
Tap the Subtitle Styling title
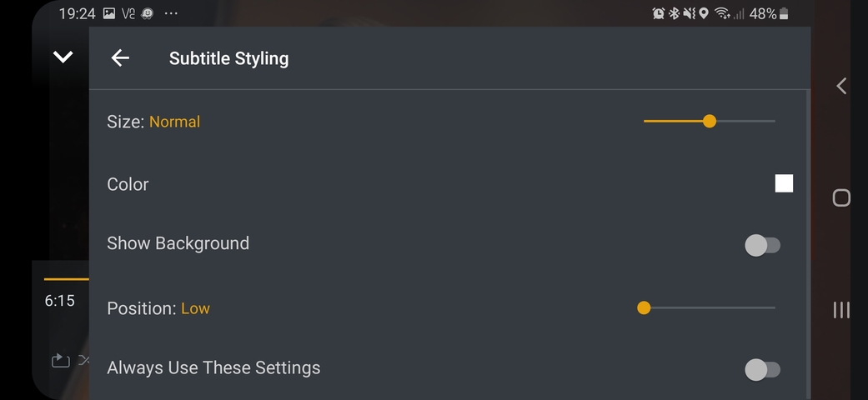tap(228, 58)
